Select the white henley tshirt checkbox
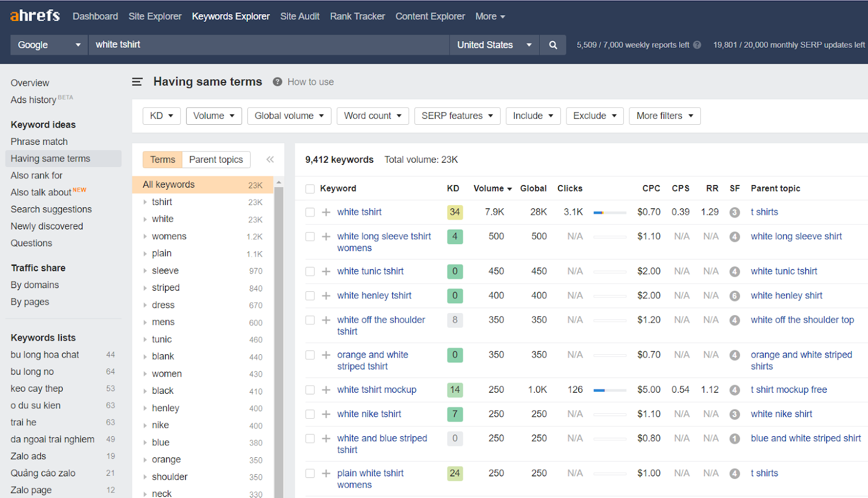The width and height of the screenshot is (868, 498). (x=310, y=296)
